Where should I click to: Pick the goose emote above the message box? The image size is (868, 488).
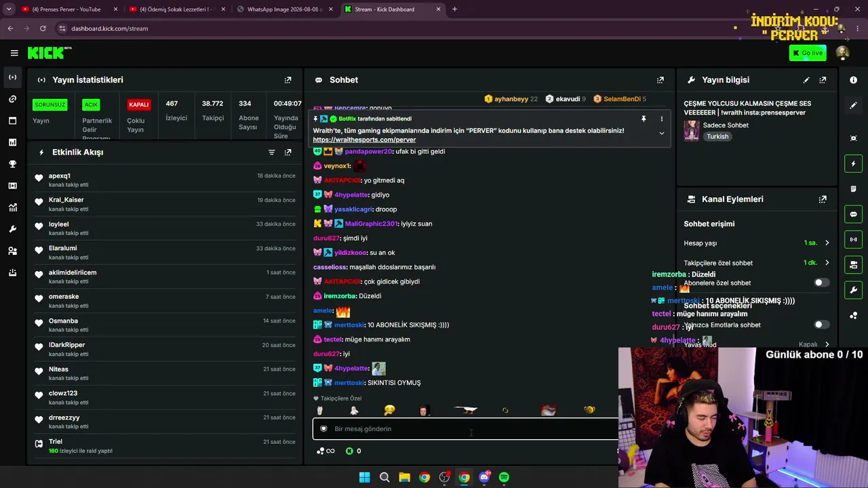coord(465,410)
